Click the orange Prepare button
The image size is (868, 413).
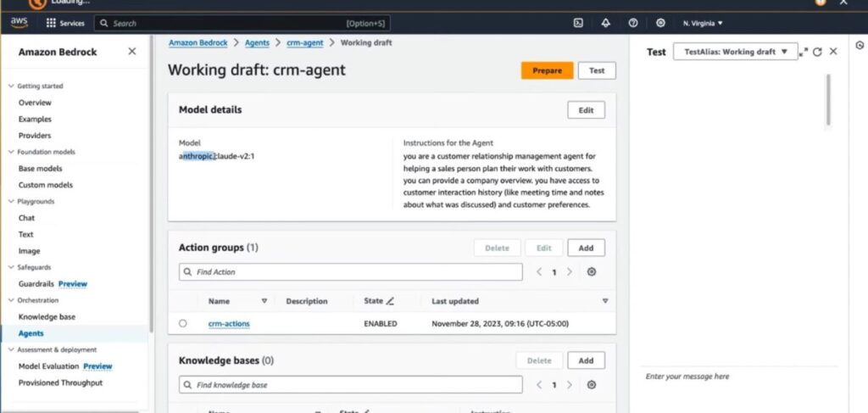coord(547,70)
